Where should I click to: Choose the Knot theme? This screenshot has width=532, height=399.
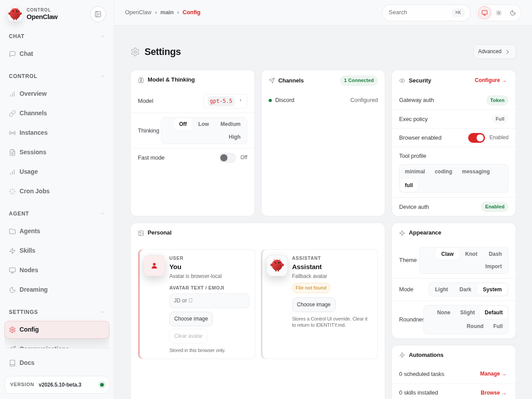click(x=471, y=254)
